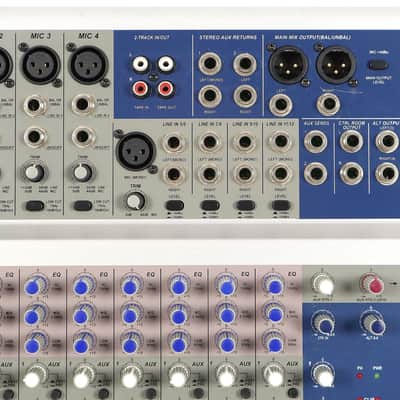400x400 pixels.
Task: Click the main mix right quarter-inch output jack
Action: [328, 104]
